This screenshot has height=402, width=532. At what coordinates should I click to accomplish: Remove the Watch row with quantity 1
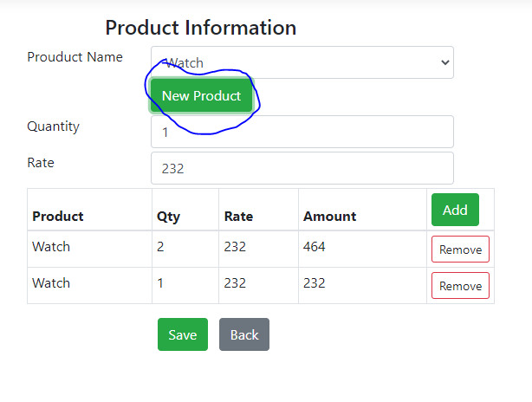(x=460, y=286)
